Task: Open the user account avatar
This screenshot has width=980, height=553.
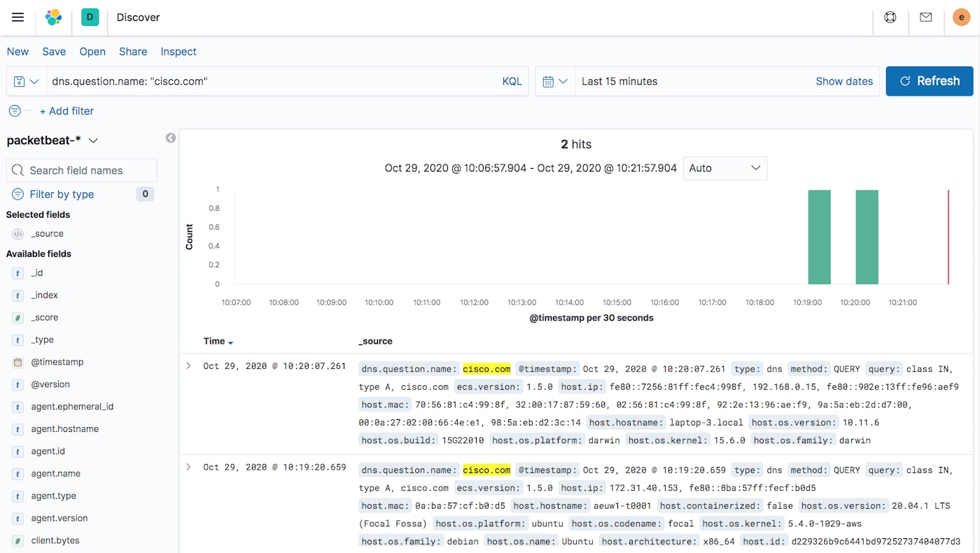Action: point(961,17)
